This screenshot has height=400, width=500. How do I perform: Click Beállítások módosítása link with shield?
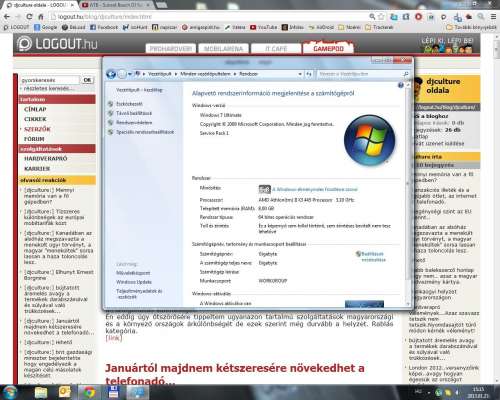[x=373, y=257]
